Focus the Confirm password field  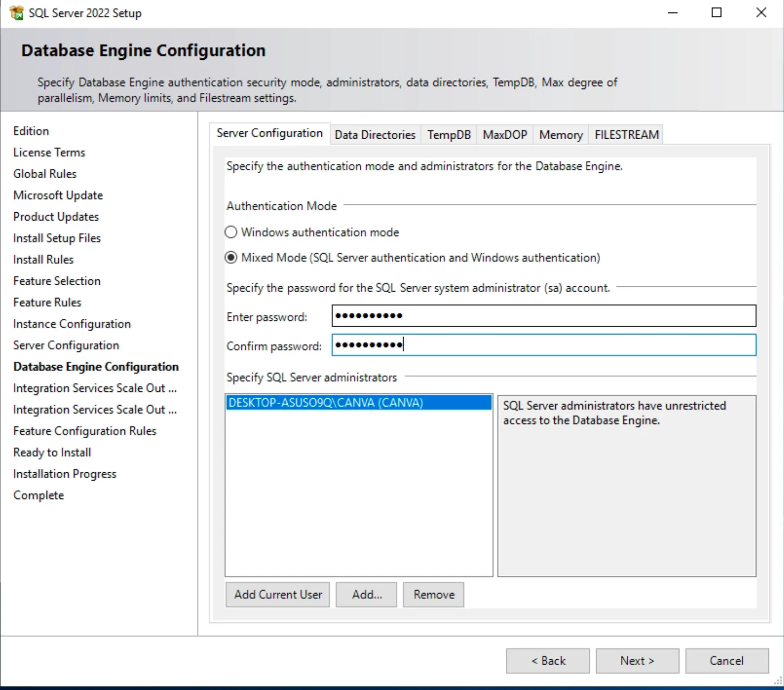544,345
